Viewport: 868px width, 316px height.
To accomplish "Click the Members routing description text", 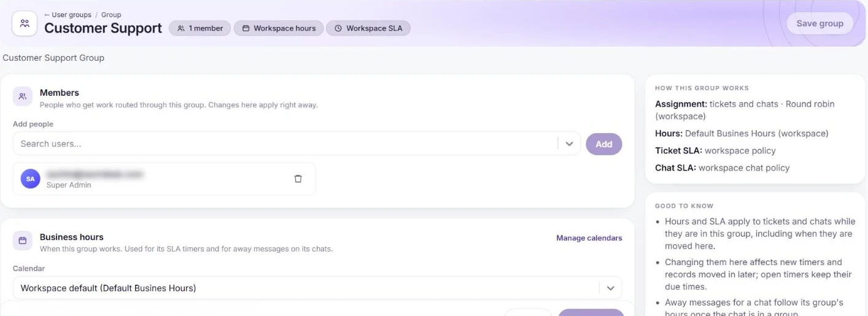I will pyautogui.click(x=179, y=105).
